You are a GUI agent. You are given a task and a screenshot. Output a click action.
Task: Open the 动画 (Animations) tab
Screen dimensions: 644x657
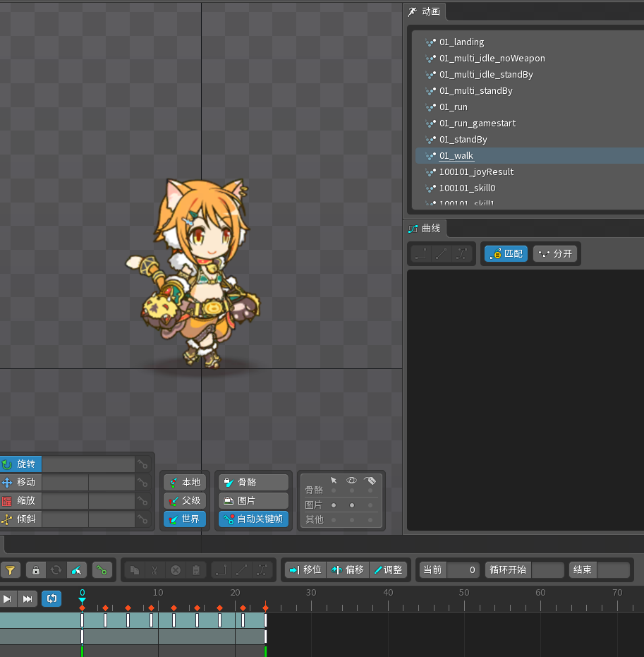424,12
